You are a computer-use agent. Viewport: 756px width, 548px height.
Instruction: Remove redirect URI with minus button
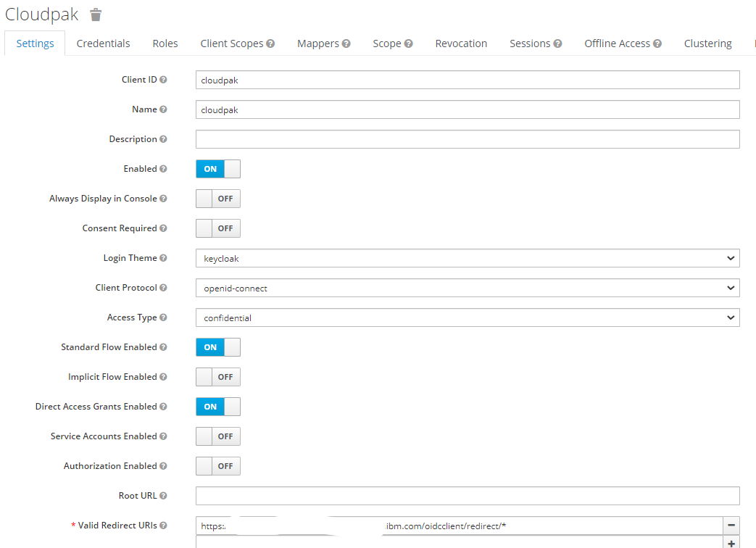click(731, 526)
